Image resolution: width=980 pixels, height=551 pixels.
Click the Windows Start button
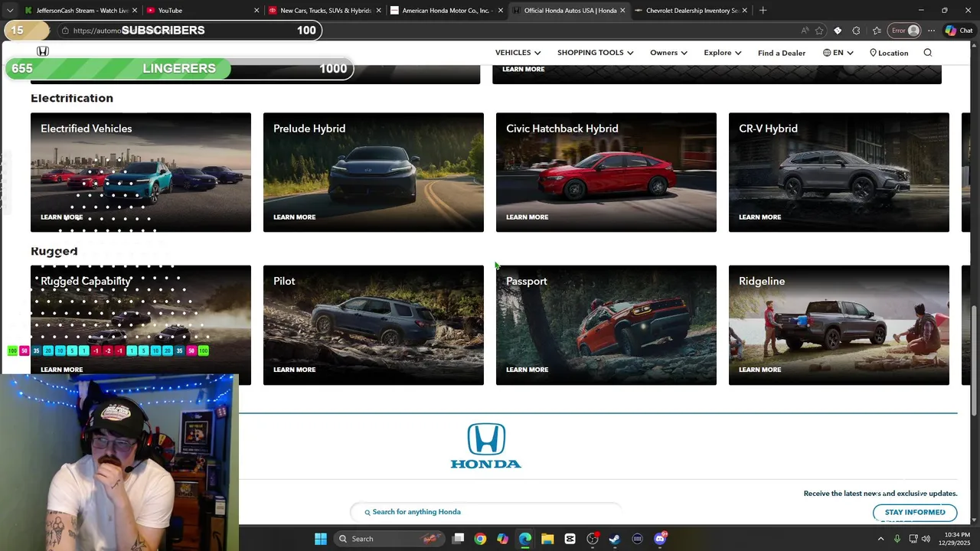pyautogui.click(x=321, y=539)
